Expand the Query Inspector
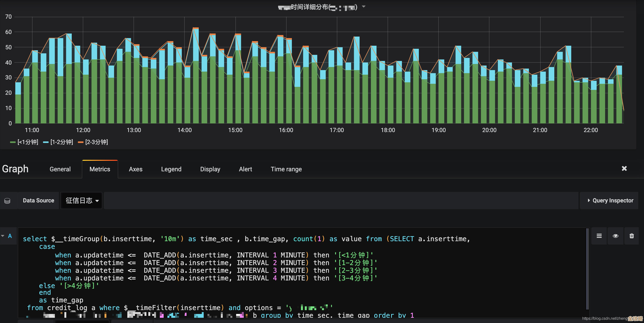 610,200
